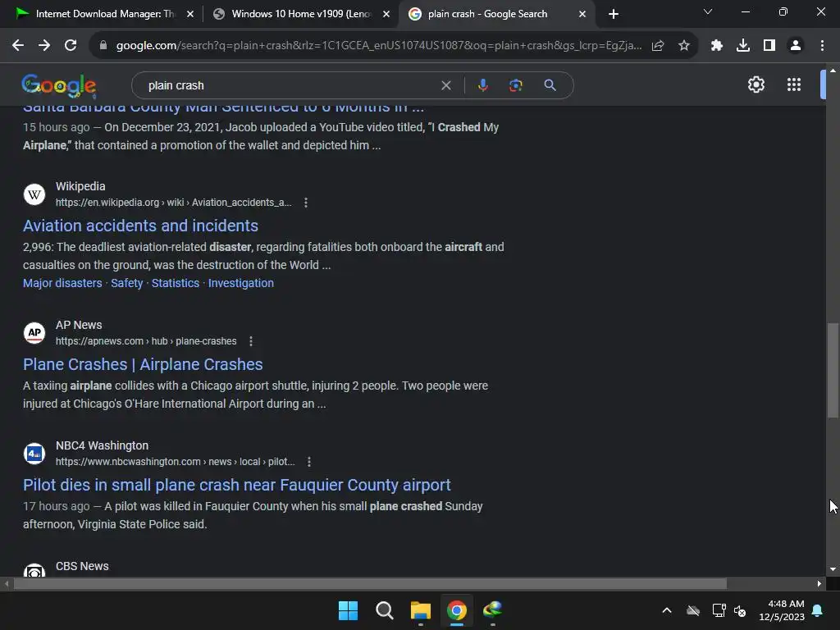Click the vertical scrollbar thumb
Image resolution: width=840 pixels, height=630 pixels.
[833, 370]
